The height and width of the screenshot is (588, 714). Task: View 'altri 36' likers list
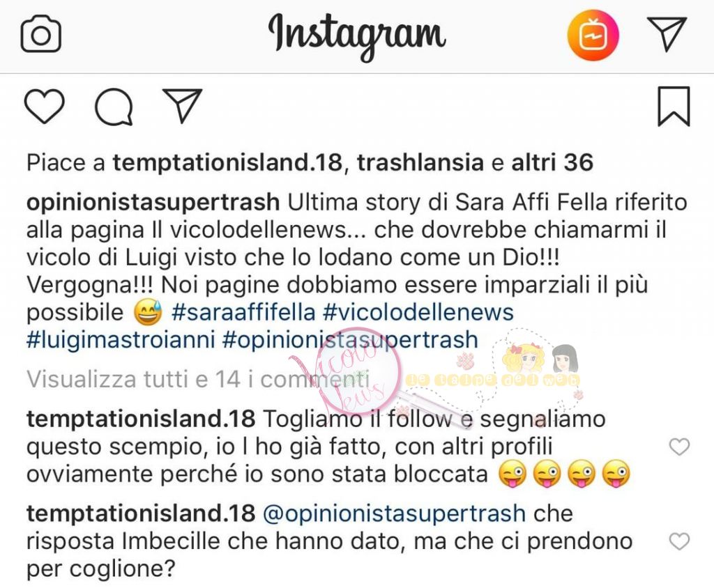pos(552,162)
